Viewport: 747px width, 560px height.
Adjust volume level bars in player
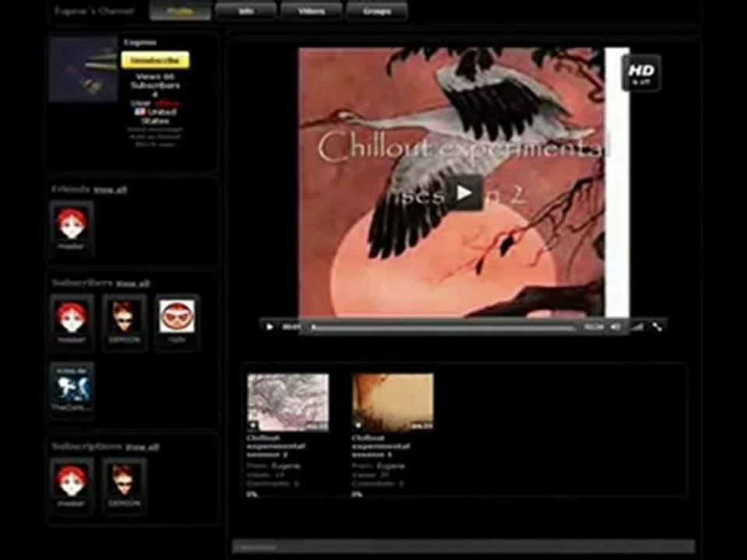pos(638,327)
